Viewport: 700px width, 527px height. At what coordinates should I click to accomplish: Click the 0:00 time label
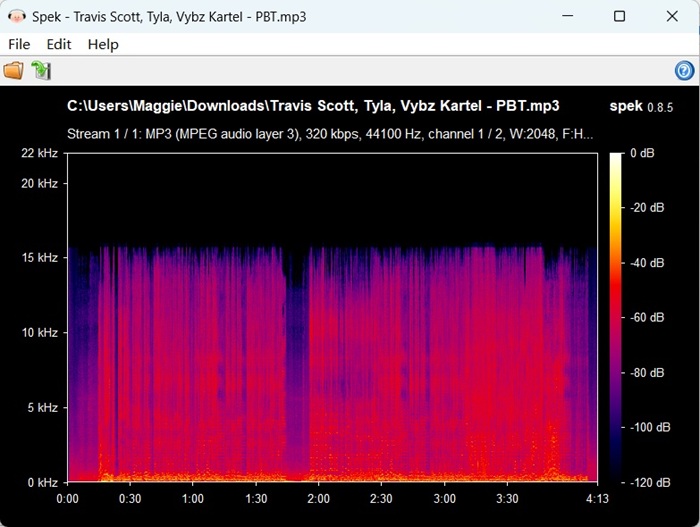point(67,498)
